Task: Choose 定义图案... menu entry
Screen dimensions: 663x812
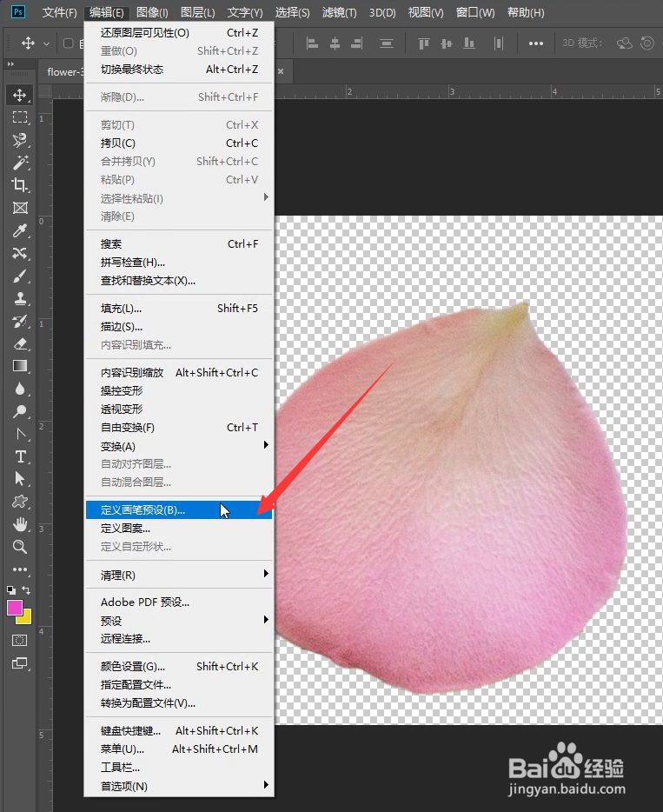Action: (179, 529)
